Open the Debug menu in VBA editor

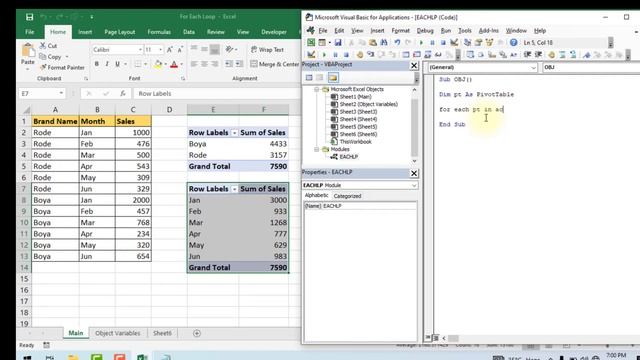425,31
